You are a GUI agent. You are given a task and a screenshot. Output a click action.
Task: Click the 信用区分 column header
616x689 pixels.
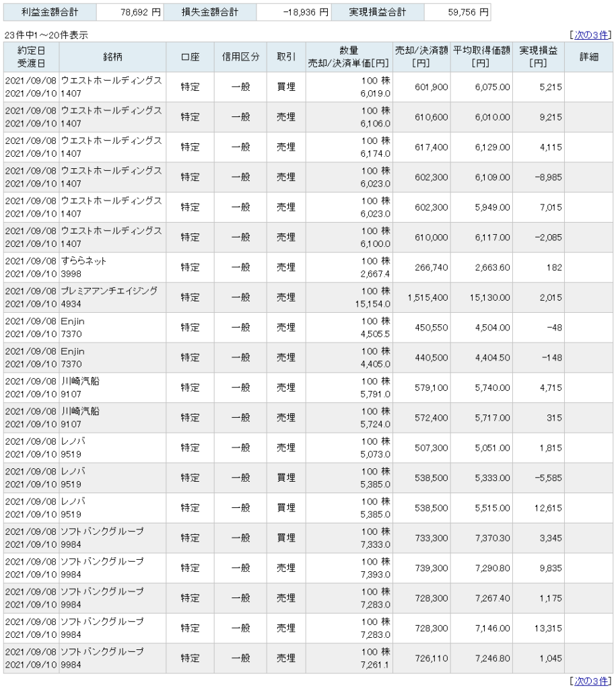[240, 57]
